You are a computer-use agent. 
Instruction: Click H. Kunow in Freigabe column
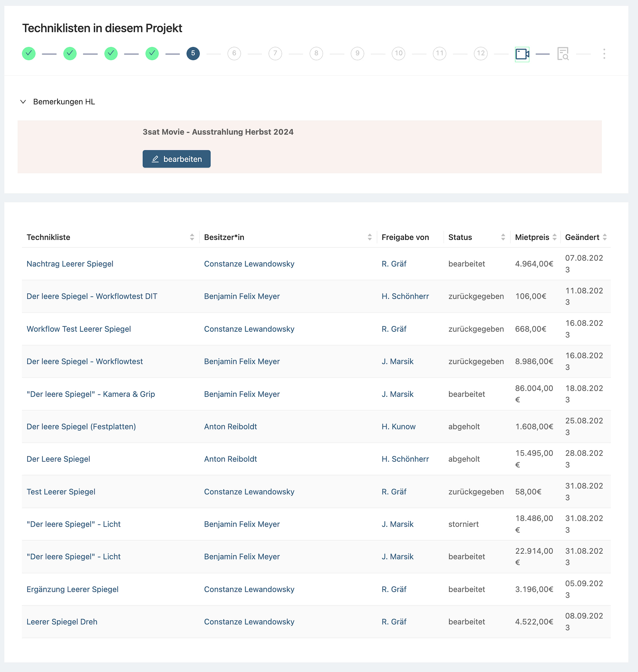click(398, 426)
